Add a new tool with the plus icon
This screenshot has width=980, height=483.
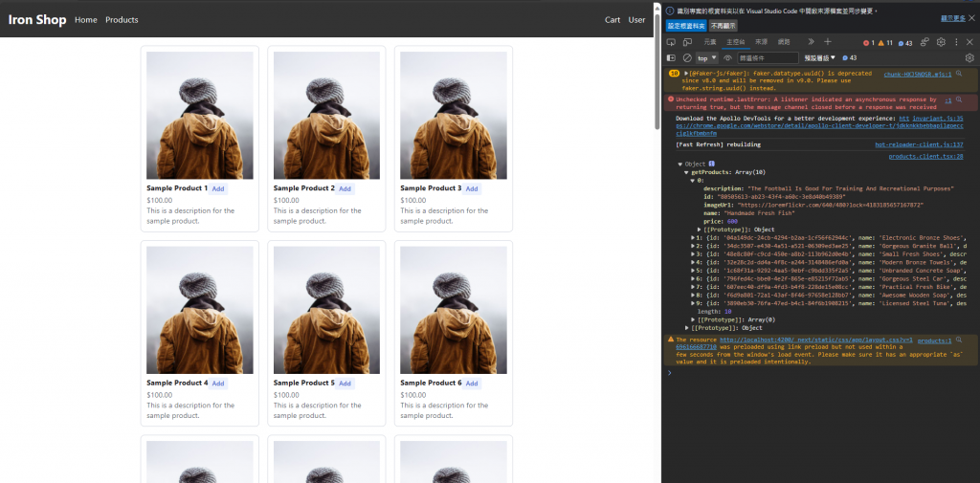coord(828,42)
